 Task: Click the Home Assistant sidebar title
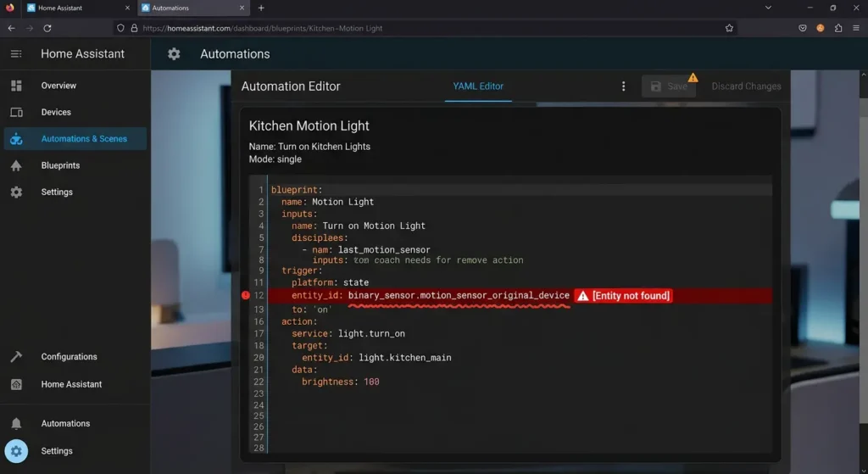[x=82, y=53]
